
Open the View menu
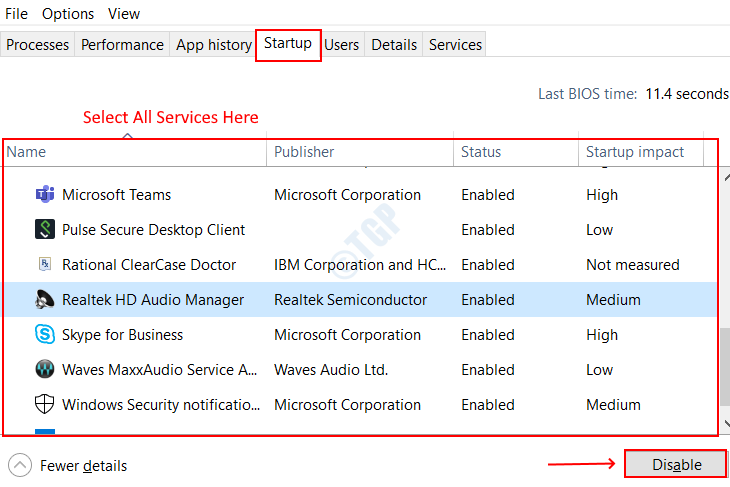point(124,14)
